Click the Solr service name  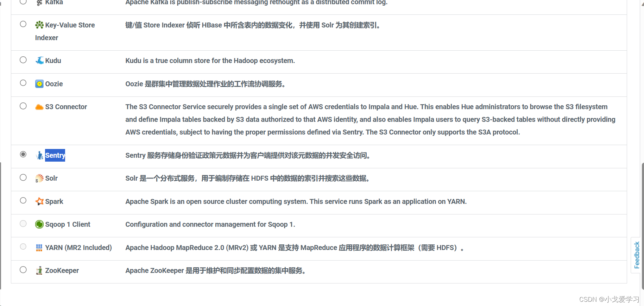(x=51, y=178)
